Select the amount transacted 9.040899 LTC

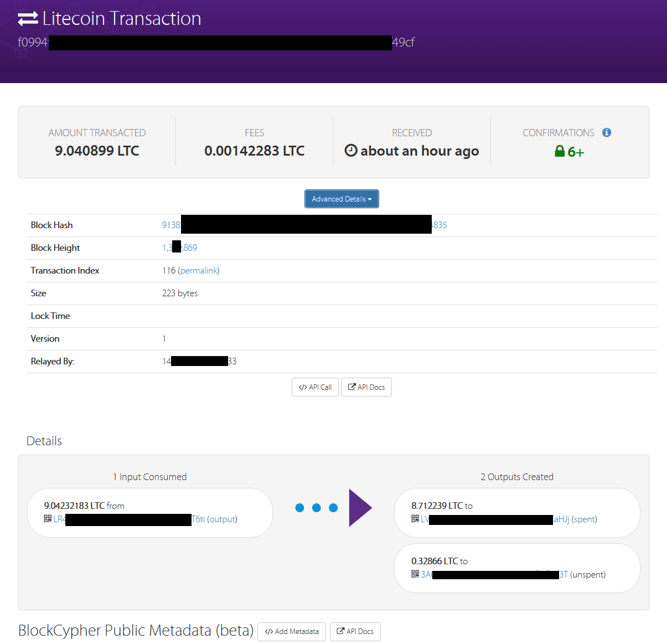(97, 151)
